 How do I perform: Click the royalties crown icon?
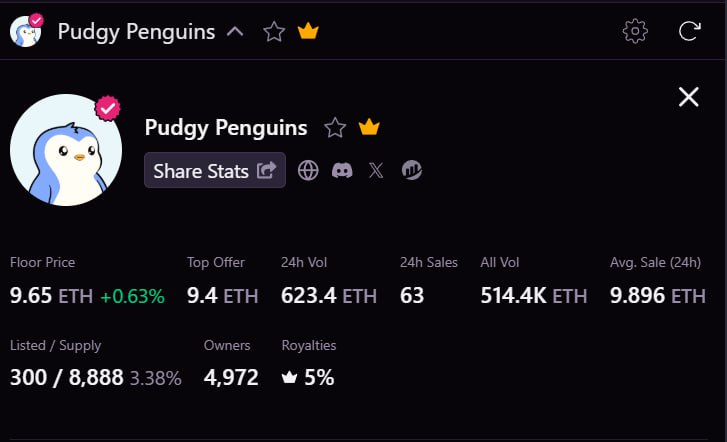click(x=289, y=377)
